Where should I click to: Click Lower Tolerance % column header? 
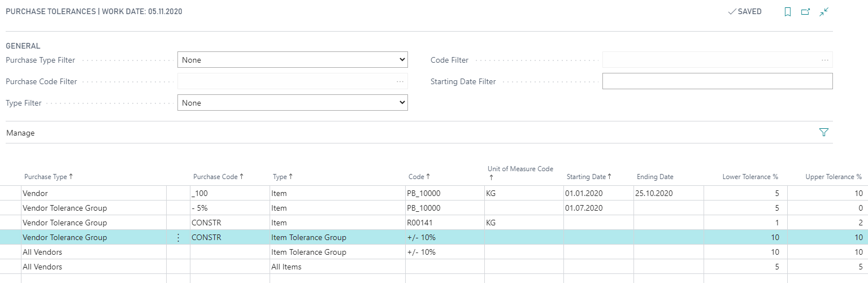pyautogui.click(x=750, y=177)
